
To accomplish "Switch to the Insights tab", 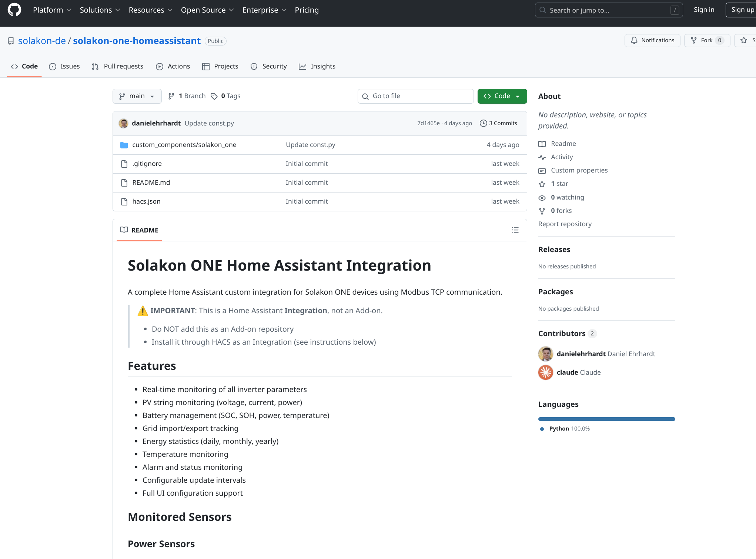I will point(317,66).
